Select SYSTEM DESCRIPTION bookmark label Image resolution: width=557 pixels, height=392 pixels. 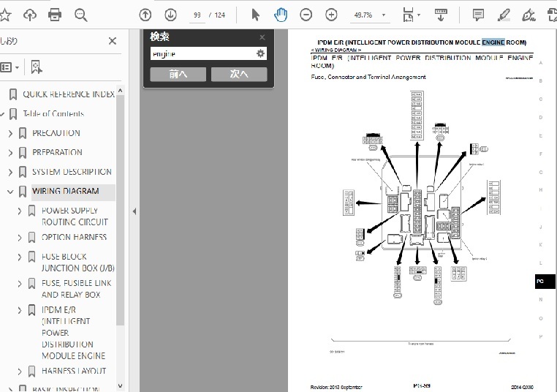tap(72, 172)
